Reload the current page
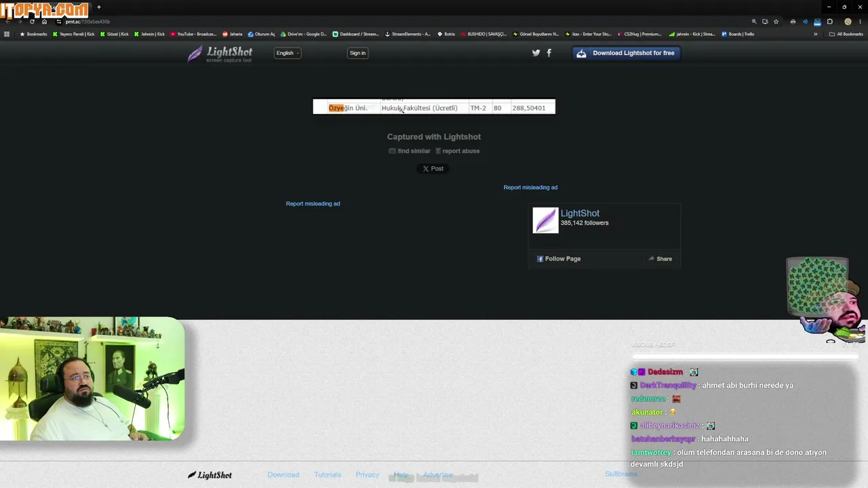The width and height of the screenshot is (868, 488). pyautogui.click(x=32, y=22)
